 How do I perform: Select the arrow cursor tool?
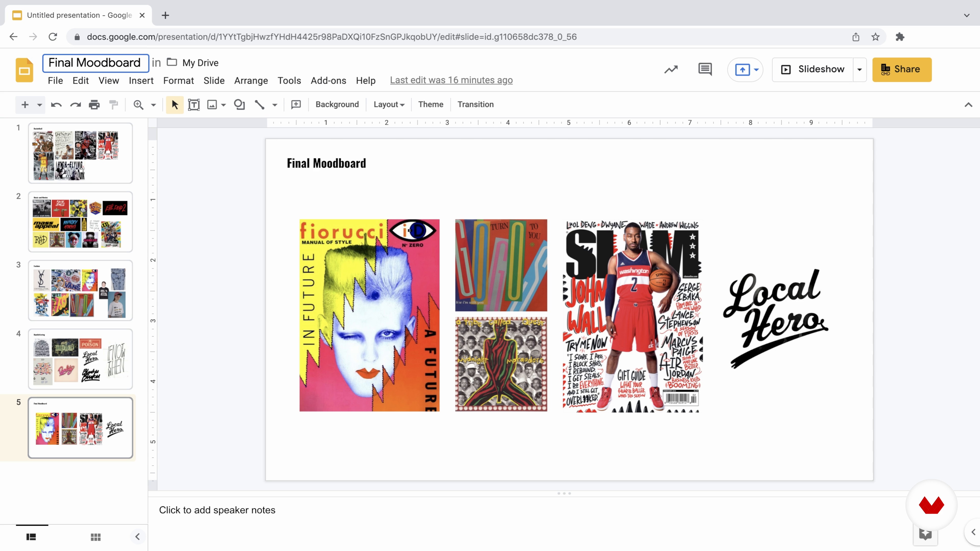pyautogui.click(x=175, y=105)
